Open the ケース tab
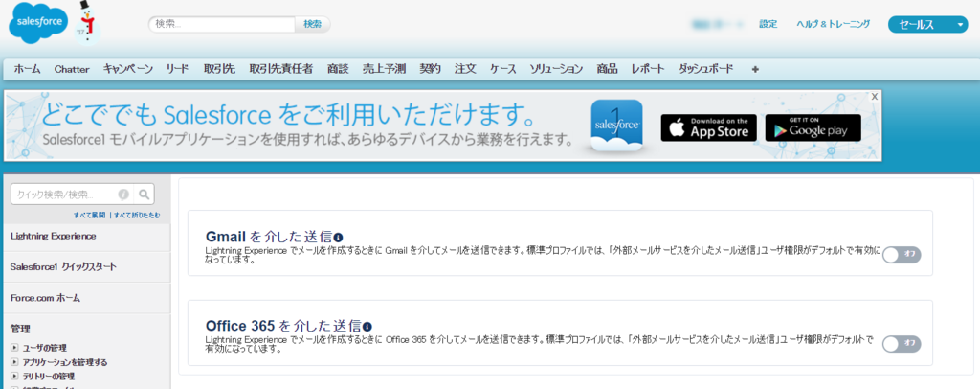980x389 pixels. [503, 69]
